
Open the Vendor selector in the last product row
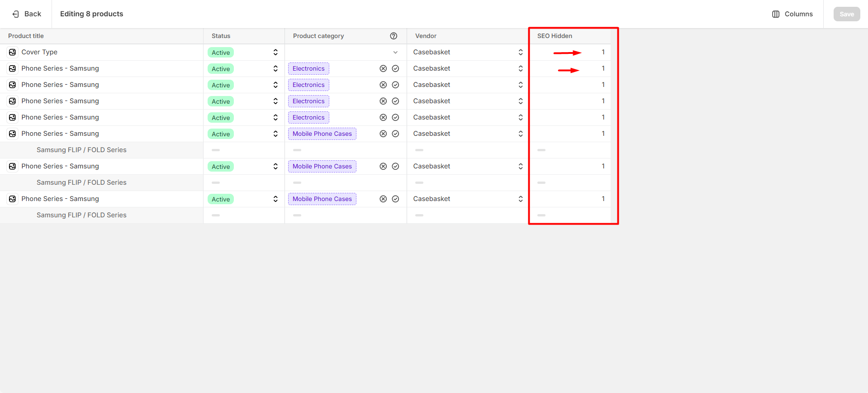(x=520, y=199)
